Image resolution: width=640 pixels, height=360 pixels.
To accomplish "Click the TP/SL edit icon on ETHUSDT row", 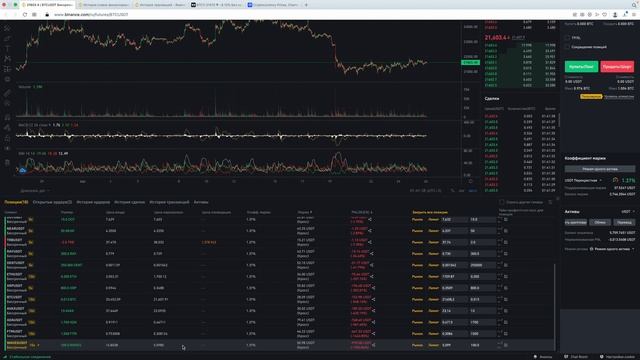I will pyautogui.click(x=500, y=276).
